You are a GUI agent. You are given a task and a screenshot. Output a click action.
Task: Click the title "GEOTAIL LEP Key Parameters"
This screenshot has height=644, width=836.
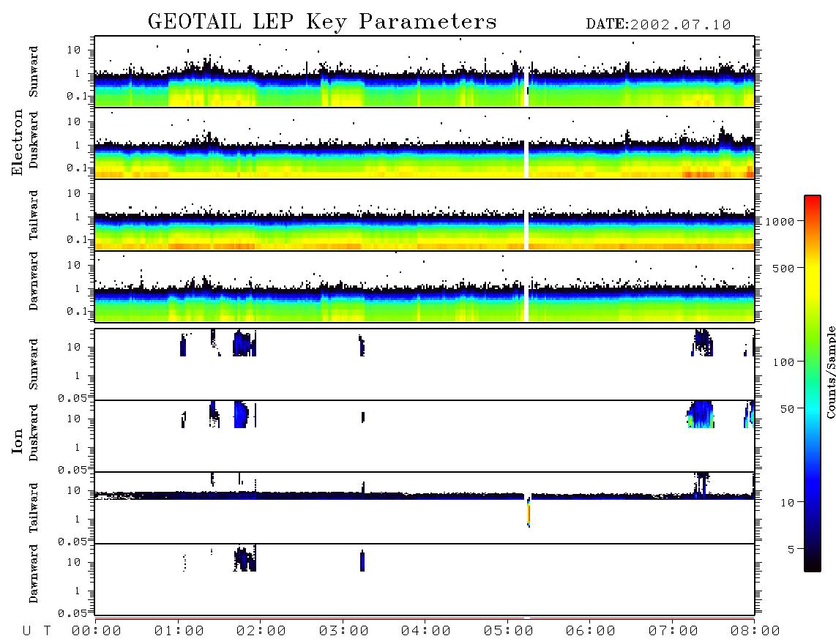coord(322,22)
